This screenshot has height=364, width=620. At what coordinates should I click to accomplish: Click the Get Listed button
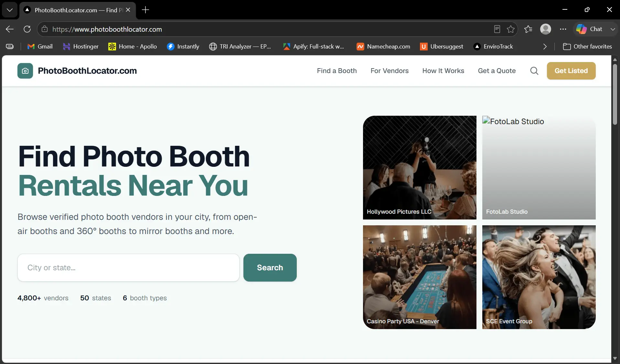(571, 71)
